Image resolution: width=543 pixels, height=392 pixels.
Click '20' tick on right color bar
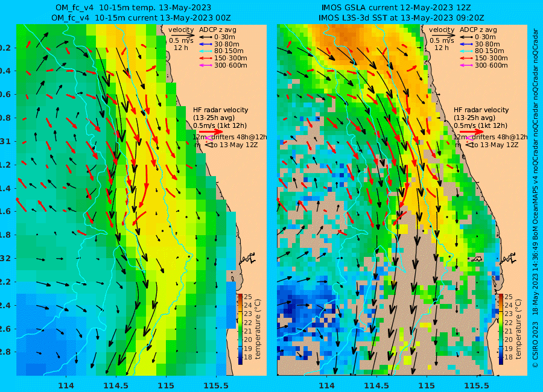click(x=509, y=340)
